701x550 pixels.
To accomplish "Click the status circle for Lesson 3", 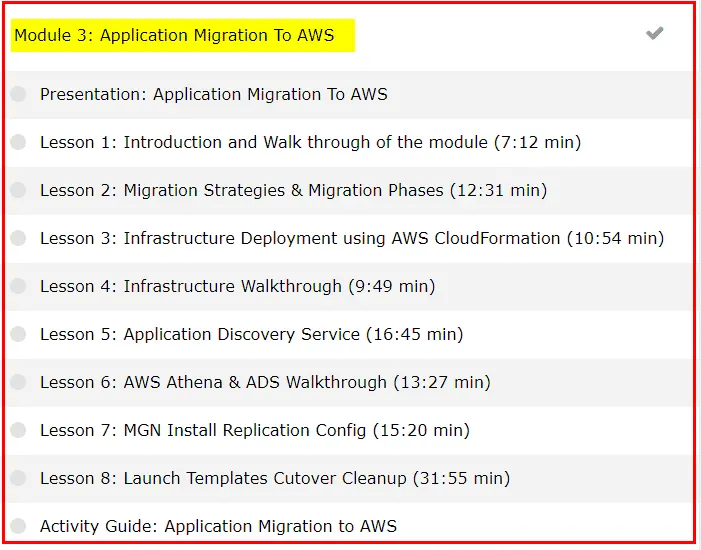I will click(18, 238).
